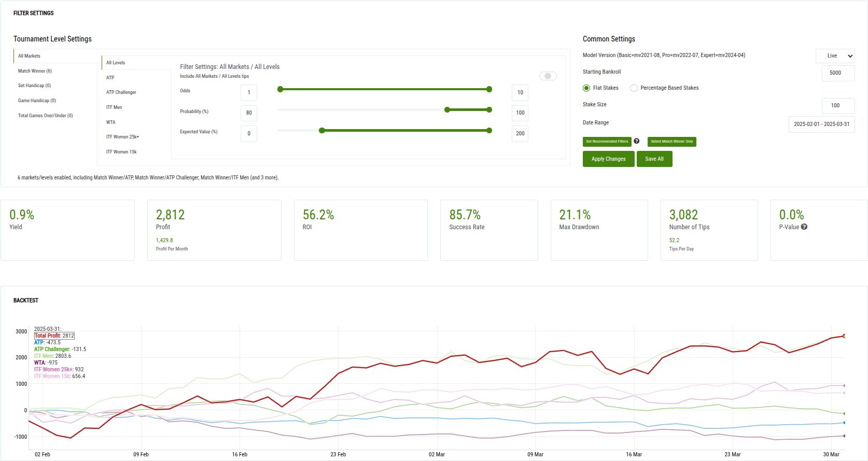Switch to the ATP Challenger level tab
Screen dimensions: 868x461
(121, 92)
